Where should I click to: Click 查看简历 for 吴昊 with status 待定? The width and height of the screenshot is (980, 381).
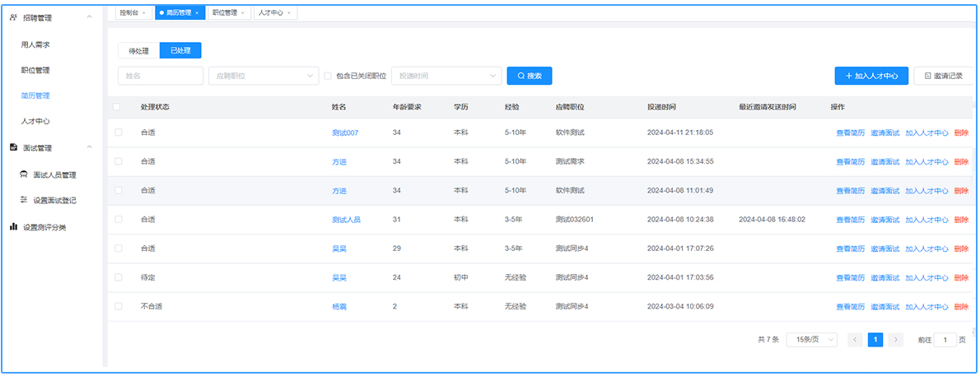tap(851, 277)
